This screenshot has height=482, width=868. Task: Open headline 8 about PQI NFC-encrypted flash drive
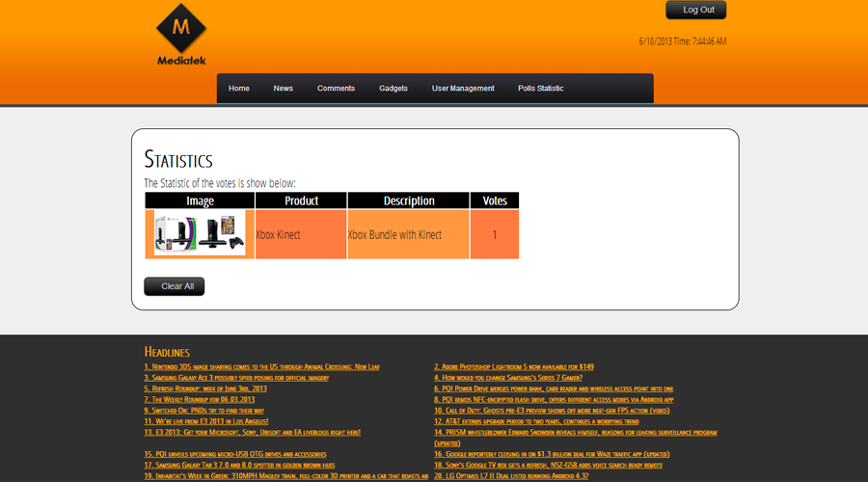(x=554, y=399)
